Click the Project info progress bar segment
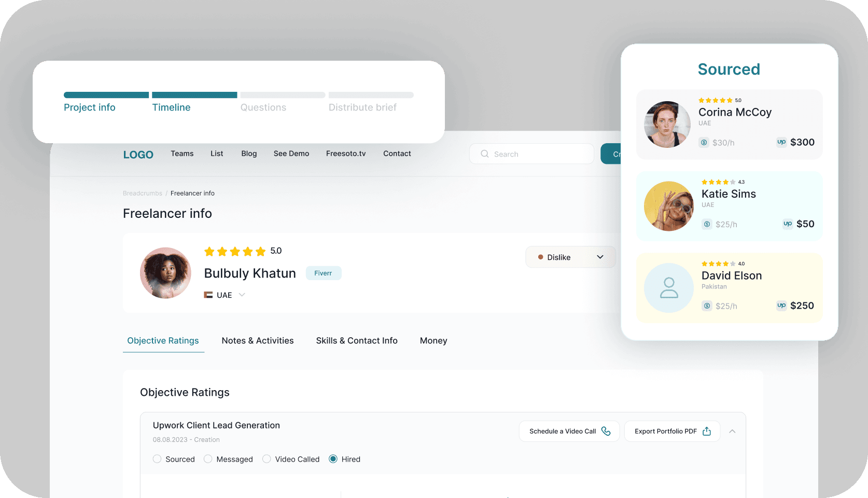The width and height of the screenshot is (868, 498). [106, 95]
